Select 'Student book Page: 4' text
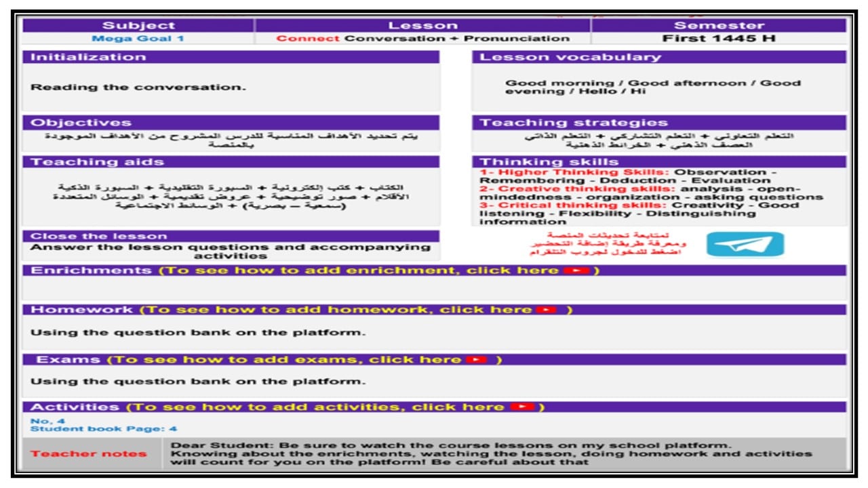The height and width of the screenshot is (488, 868). [x=104, y=429]
